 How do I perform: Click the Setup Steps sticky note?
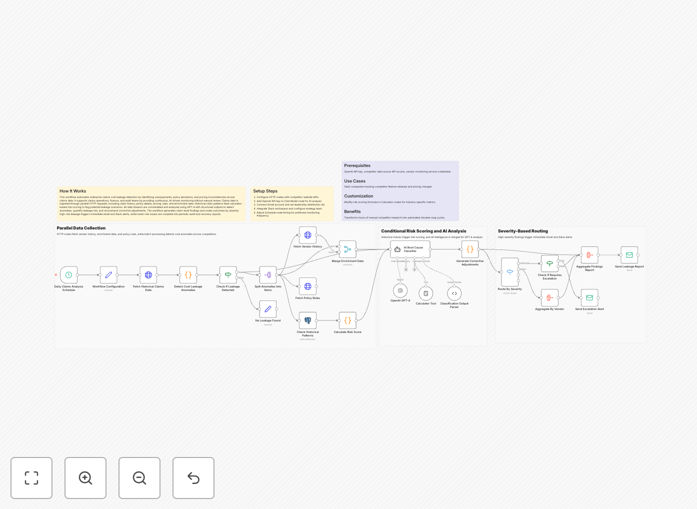pyautogui.click(x=292, y=204)
